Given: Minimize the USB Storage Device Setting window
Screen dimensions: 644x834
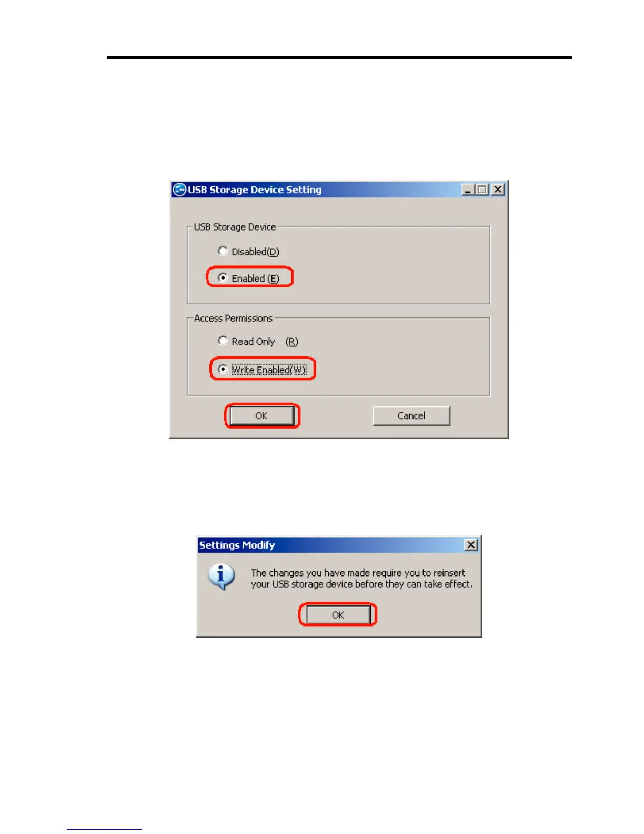Looking at the screenshot, I should coord(468,190).
